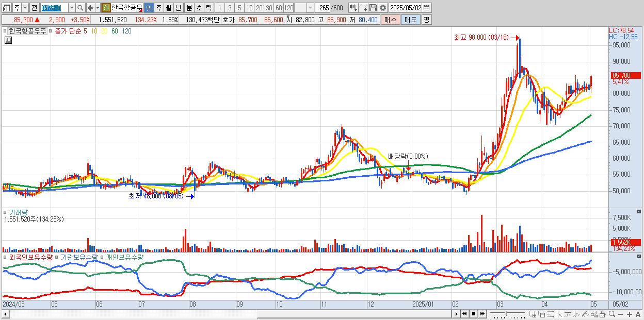Click the stock name 한국항공우 field
Screen dimensions: 644x320
pyautogui.click(x=126, y=8)
